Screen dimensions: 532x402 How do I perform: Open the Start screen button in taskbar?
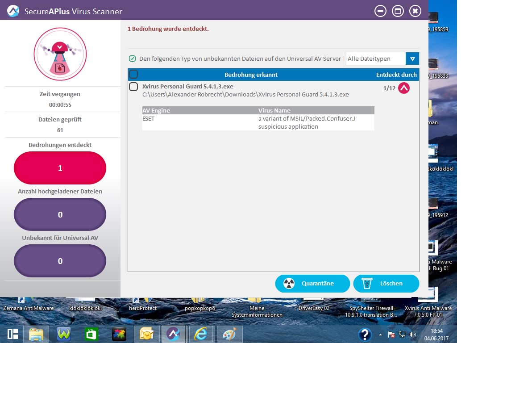pyautogui.click(x=12, y=334)
